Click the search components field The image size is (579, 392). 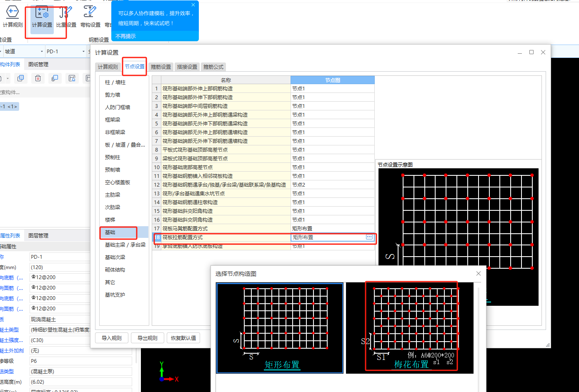point(45,92)
